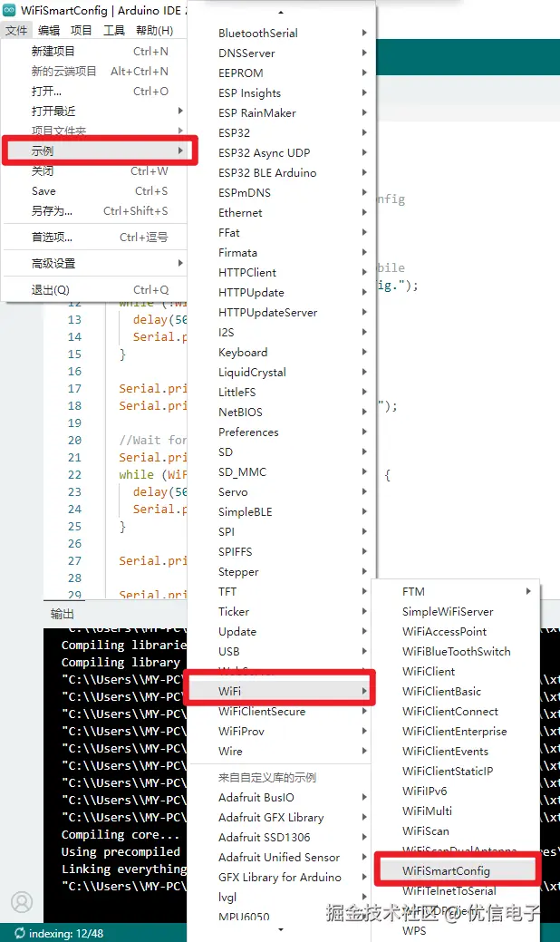The width and height of the screenshot is (560, 942).
Task: Open Adafruit SSD1306 examples
Action: tap(282, 837)
